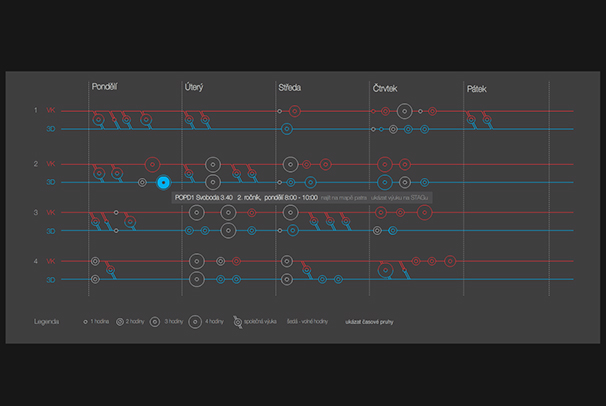This screenshot has height=406, width=606.
Task: Select blue circle in year 1 3D Středa
Action: tap(287, 129)
